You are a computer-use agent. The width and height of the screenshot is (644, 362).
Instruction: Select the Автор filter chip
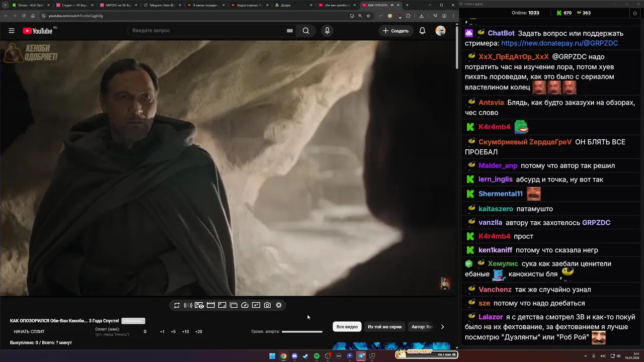422,327
